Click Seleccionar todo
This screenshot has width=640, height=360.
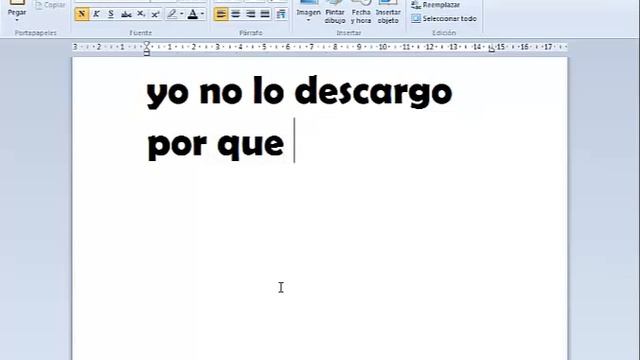[444, 19]
